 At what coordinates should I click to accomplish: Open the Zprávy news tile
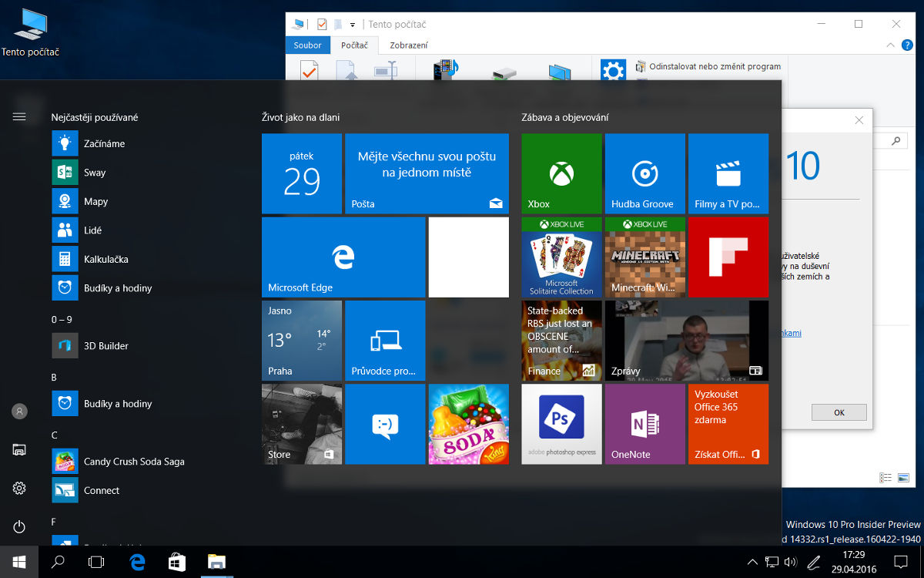coord(687,341)
